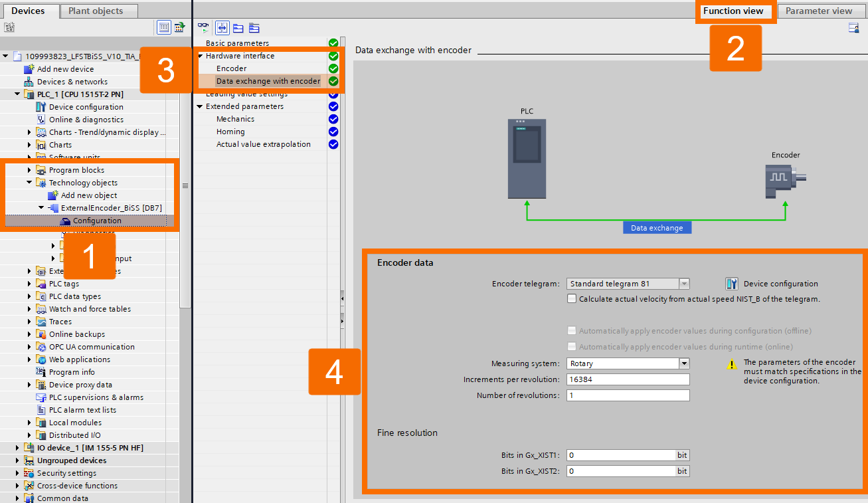Click the PLC device image in diagram

tap(527, 158)
